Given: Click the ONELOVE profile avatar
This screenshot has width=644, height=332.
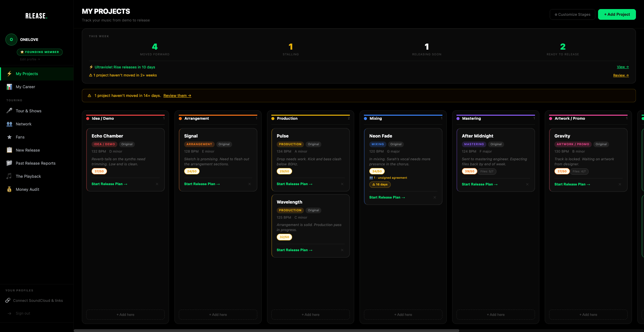Looking at the screenshot, I should pos(11,40).
